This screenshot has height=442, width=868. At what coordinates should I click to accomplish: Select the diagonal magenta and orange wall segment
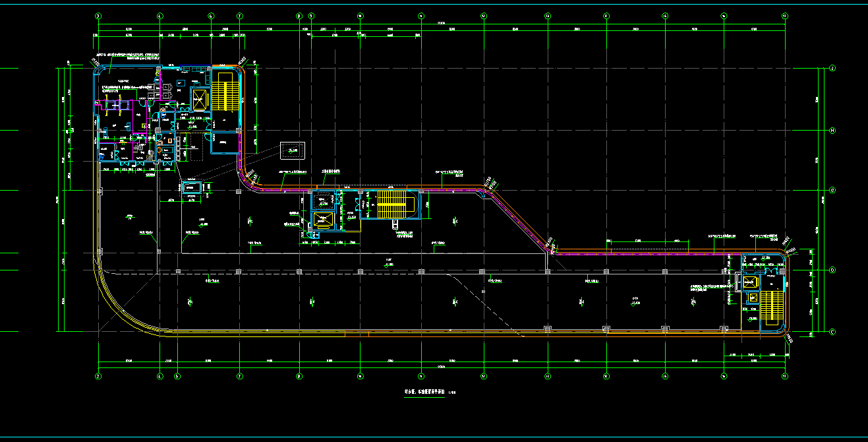(x=521, y=218)
